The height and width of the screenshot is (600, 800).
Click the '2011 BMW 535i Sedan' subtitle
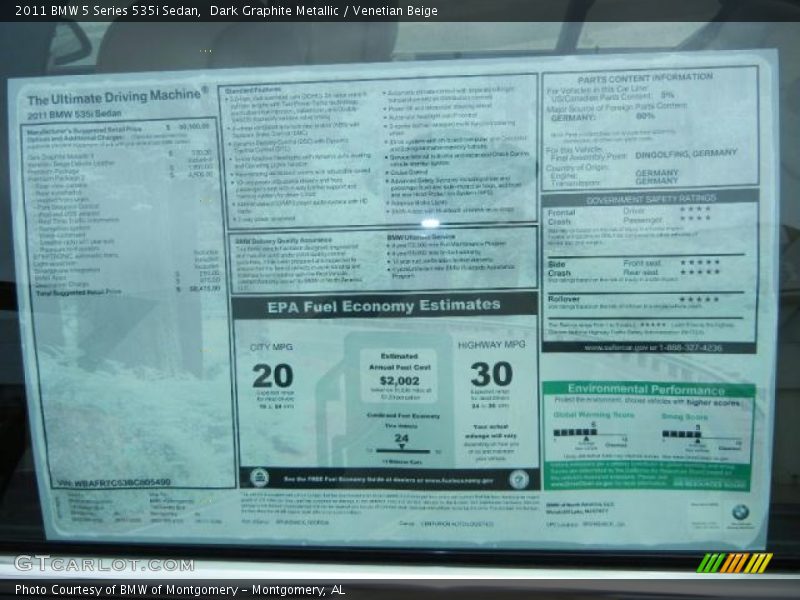74,114
